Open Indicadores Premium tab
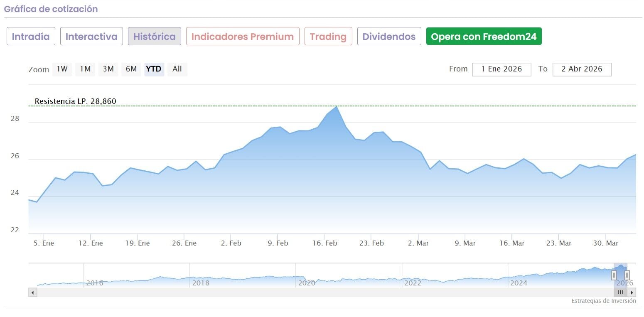Image resolution: width=644 pixels, height=317 pixels. 243,37
